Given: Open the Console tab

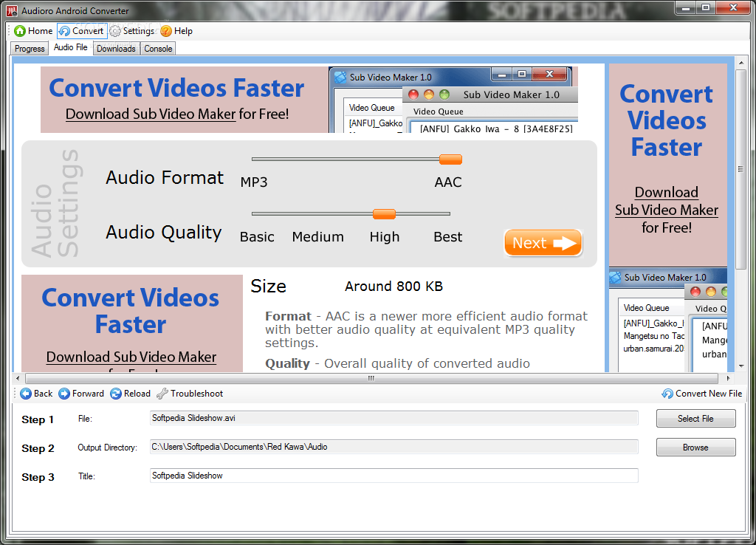Looking at the screenshot, I should 158,49.
